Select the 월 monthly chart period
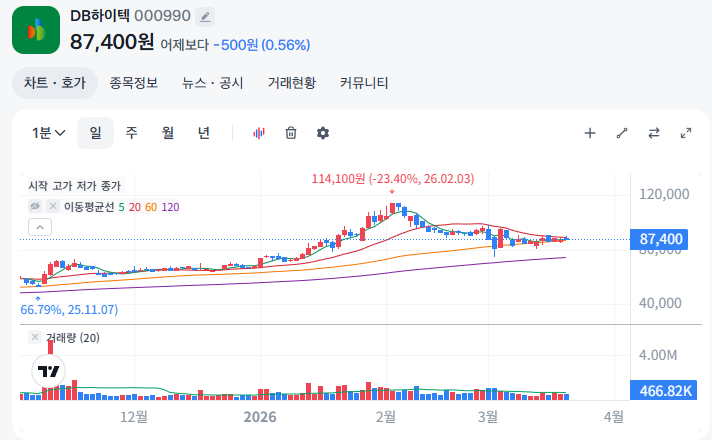The width and height of the screenshot is (712, 440). [168, 133]
